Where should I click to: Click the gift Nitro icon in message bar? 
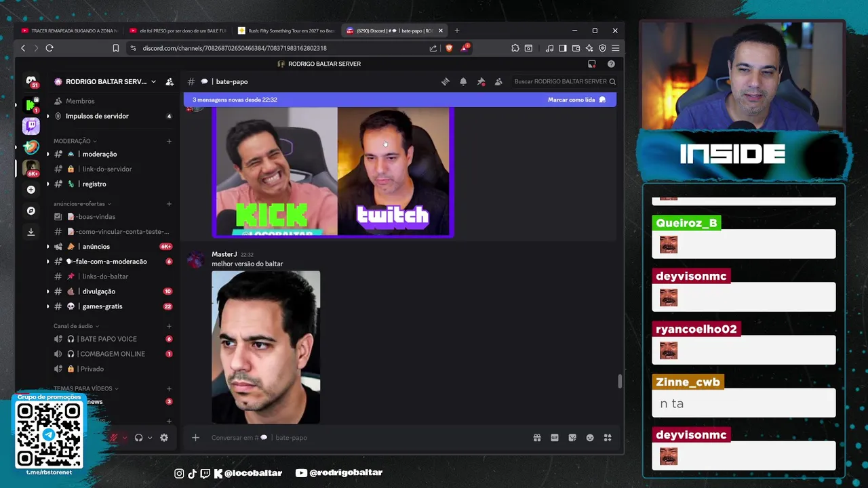click(x=537, y=438)
